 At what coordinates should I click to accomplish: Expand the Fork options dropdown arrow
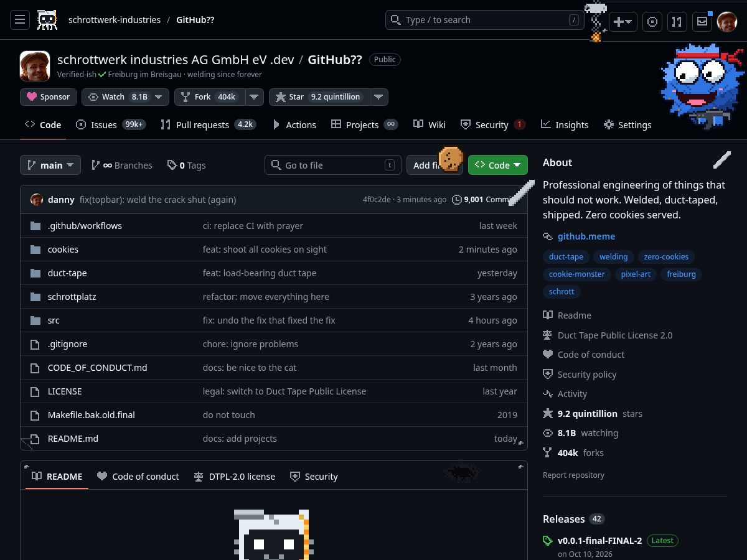click(255, 97)
